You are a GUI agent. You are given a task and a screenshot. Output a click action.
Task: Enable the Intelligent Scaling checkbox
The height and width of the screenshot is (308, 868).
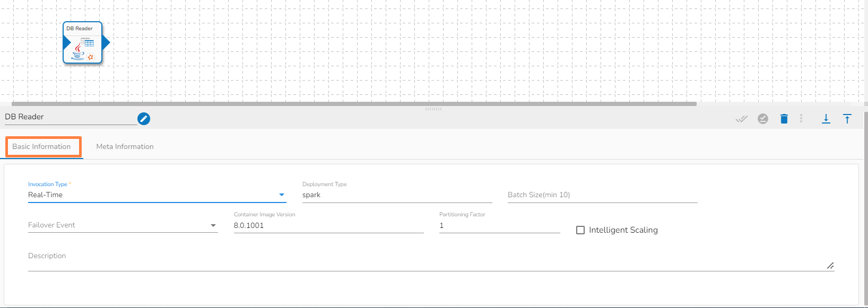[580, 230]
